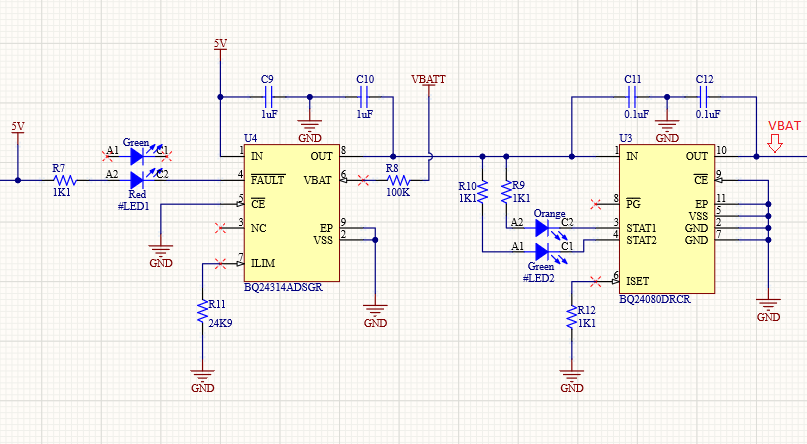
Task: Click the Green diode of #LED1
Action: [x=138, y=156]
